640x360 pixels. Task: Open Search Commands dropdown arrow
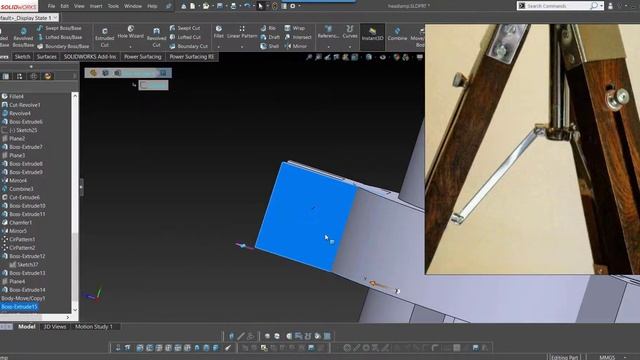(x=601, y=6)
